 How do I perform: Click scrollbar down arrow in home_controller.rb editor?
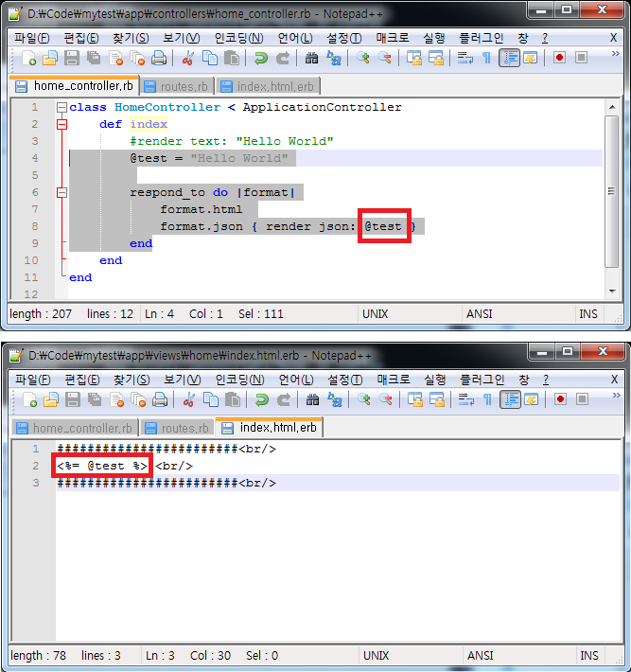pyautogui.click(x=612, y=292)
